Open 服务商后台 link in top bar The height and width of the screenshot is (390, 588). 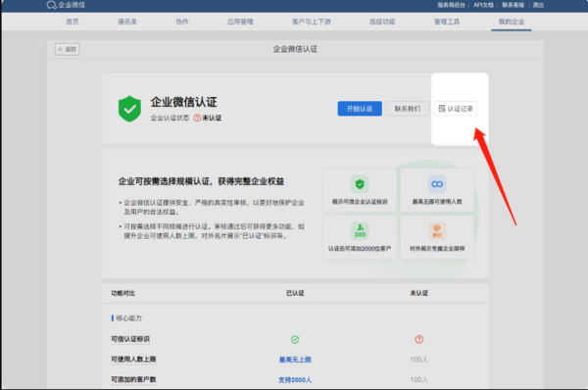click(451, 5)
